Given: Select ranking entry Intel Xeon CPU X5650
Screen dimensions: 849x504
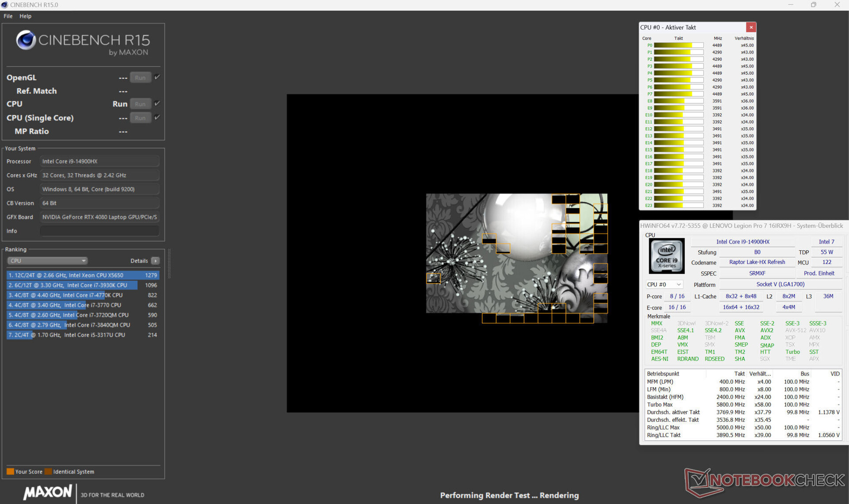Looking at the screenshot, I should coord(83,275).
